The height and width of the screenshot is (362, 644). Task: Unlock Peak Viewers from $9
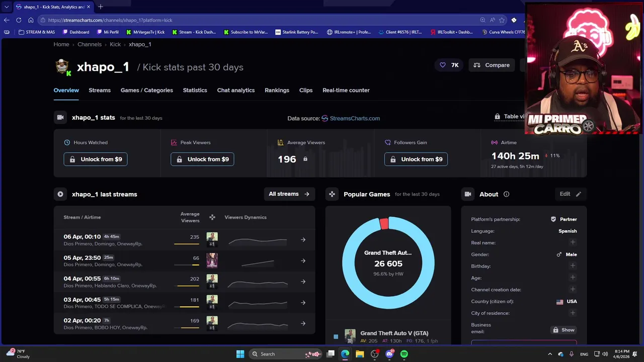pyautogui.click(x=202, y=159)
